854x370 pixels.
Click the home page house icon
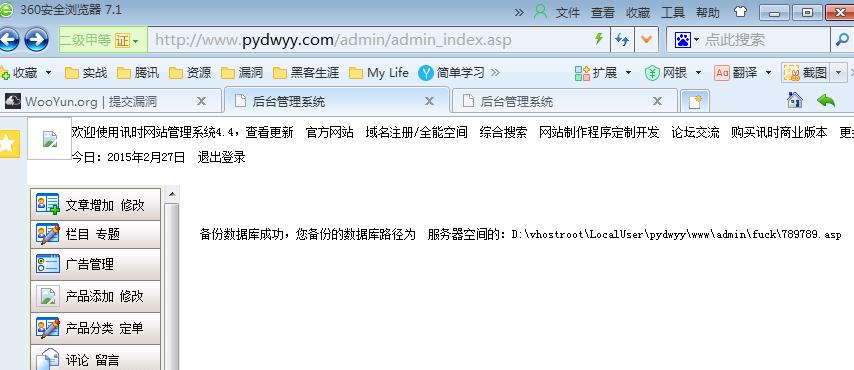795,100
